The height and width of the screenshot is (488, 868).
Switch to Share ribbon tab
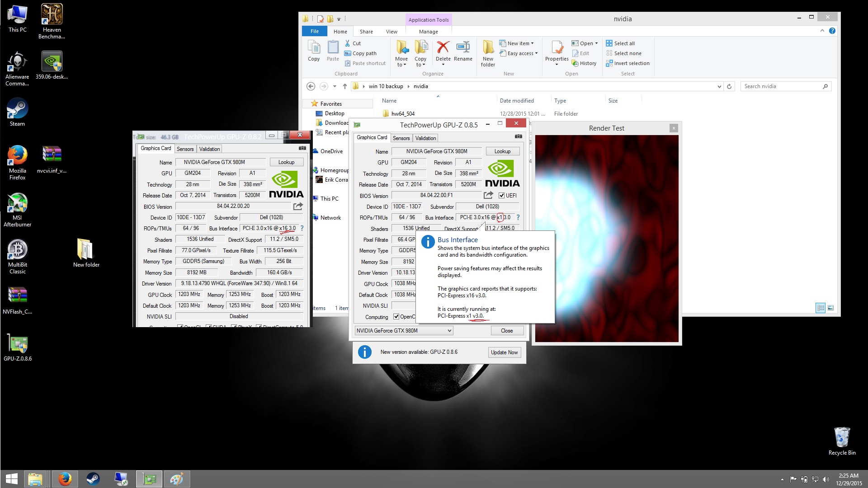pyautogui.click(x=366, y=32)
